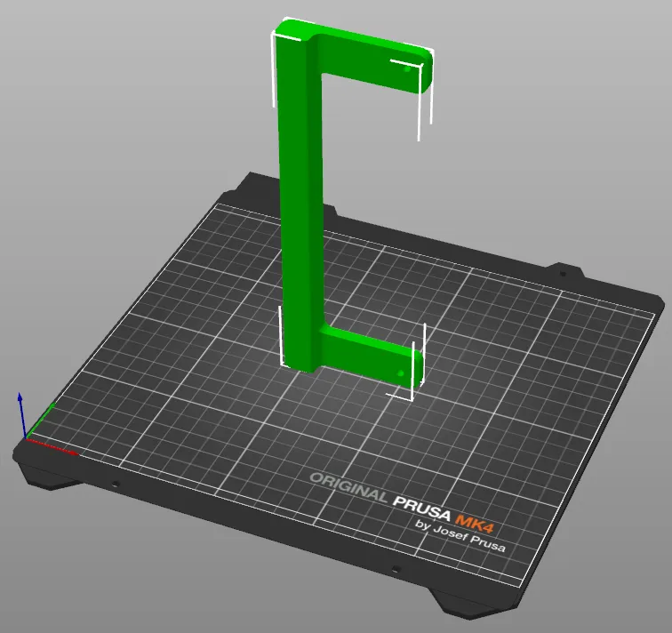Click the small hole in the top arm
Image resolution: width=672 pixels, height=633 pixels.
tap(407, 68)
